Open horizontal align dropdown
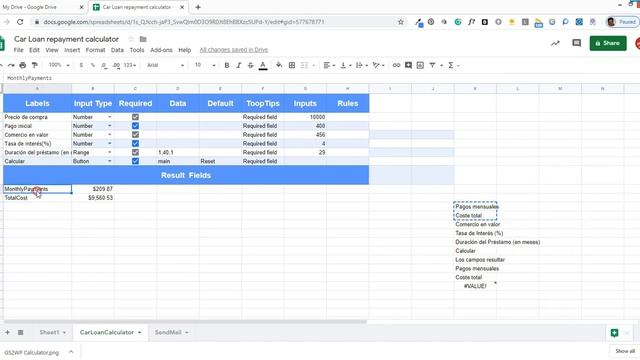640x360 pixels. point(329,65)
